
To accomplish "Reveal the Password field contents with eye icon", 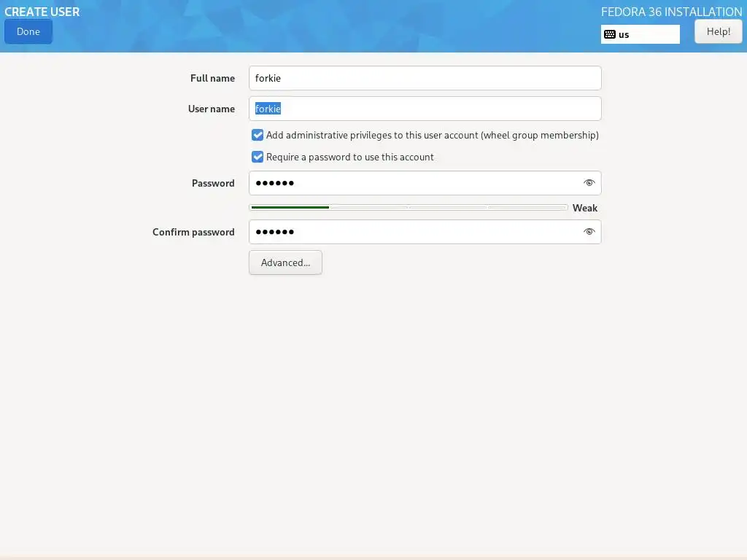I will (589, 183).
